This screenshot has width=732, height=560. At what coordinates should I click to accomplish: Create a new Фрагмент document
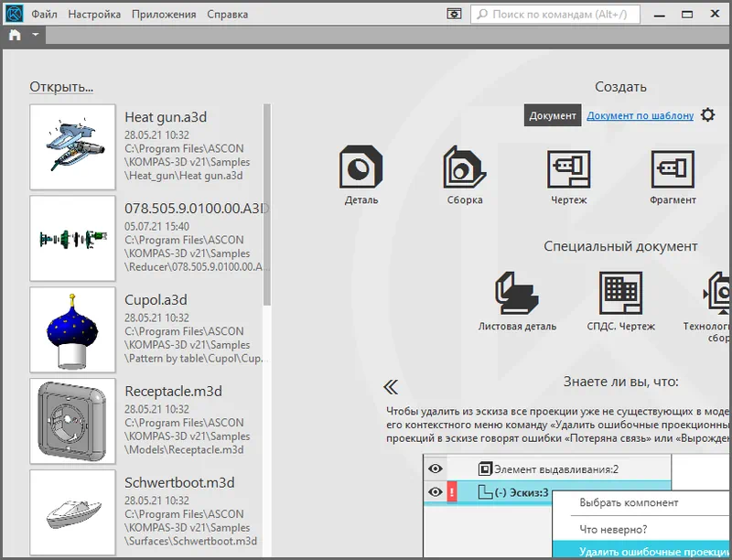(x=673, y=178)
